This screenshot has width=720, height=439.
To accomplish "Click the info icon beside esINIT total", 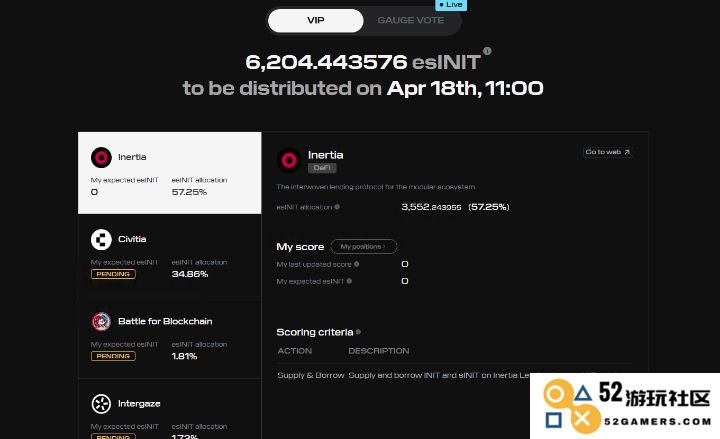I will click(x=487, y=51).
